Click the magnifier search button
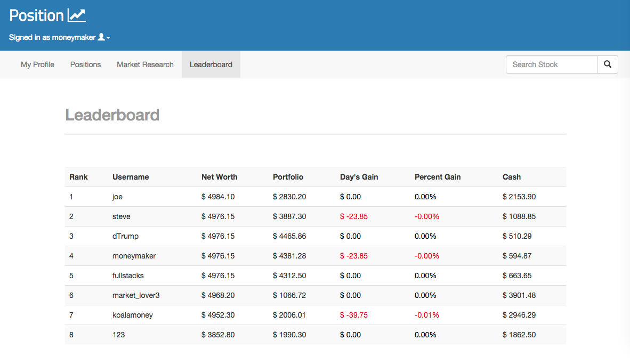 (x=608, y=64)
